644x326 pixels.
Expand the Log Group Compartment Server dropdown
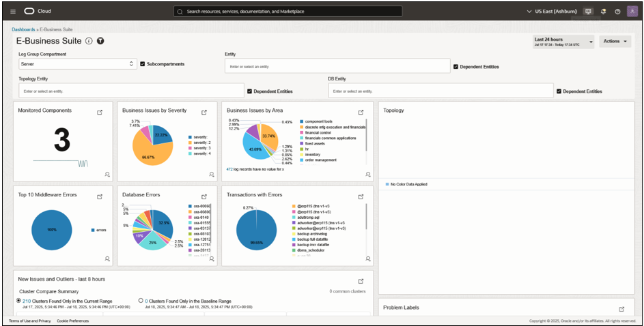click(x=78, y=64)
